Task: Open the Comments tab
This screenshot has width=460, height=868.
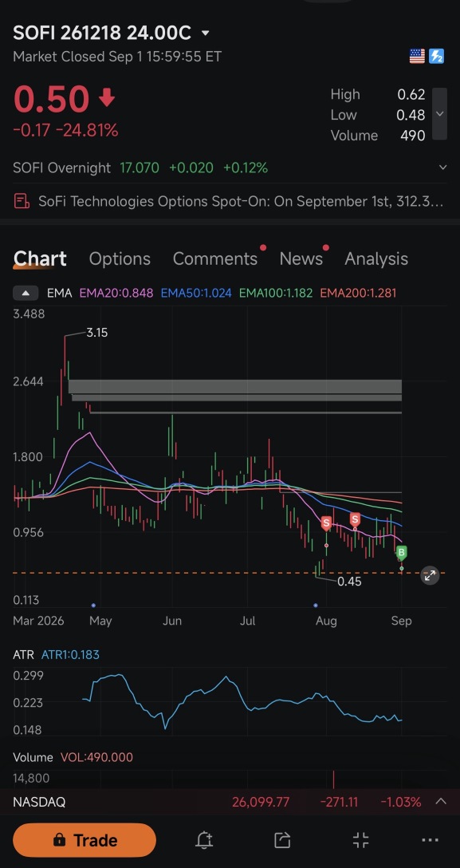Action: point(215,258)
